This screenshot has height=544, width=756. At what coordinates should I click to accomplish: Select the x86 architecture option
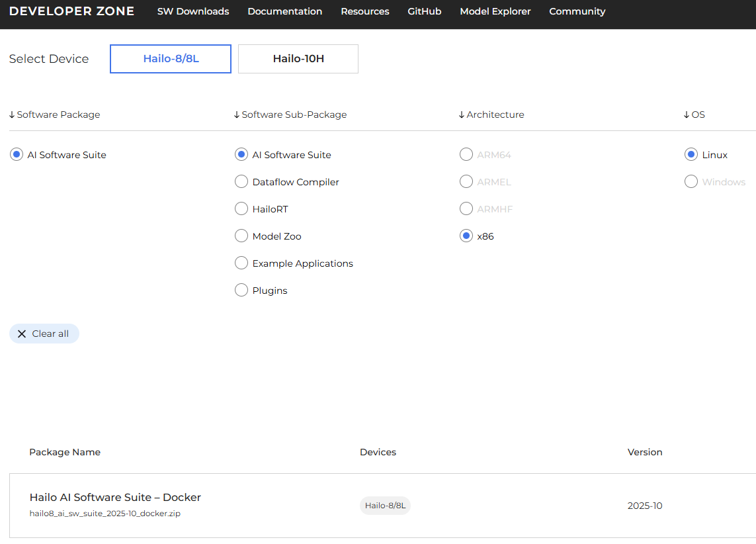point(466,236)
